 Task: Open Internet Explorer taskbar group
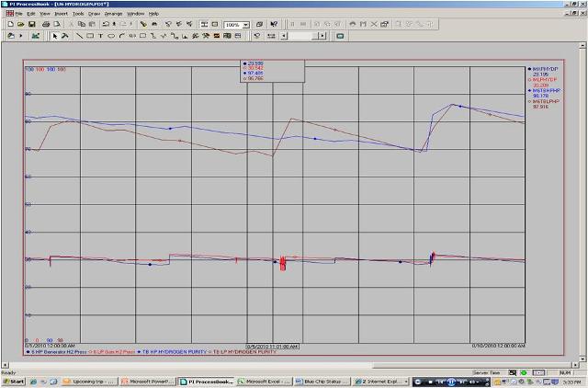pos(381,382)
